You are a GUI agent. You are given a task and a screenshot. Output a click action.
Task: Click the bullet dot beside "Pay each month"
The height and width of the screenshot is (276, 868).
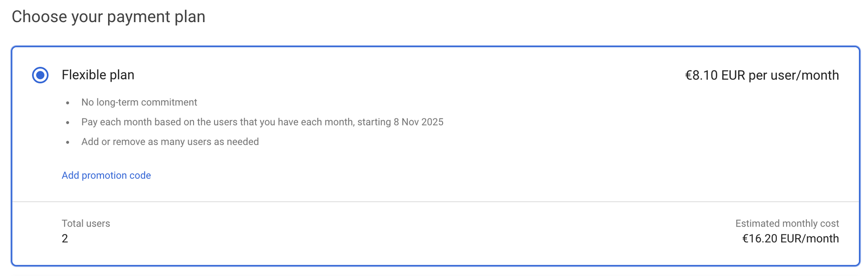[68, 123]
